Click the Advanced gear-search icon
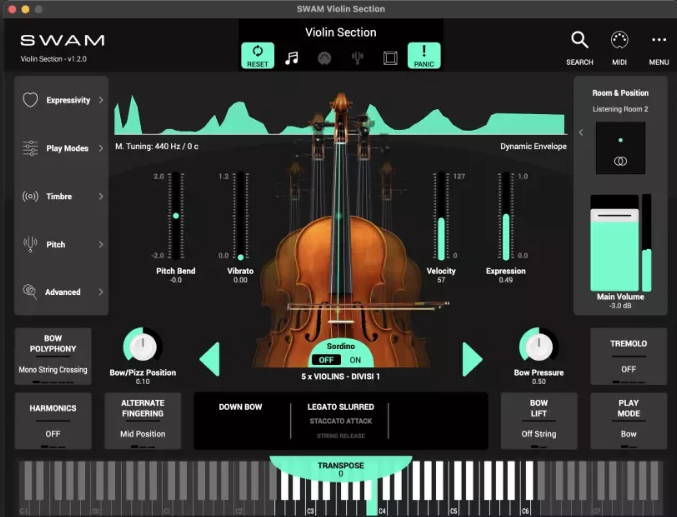The width and height of the screenshot is (677, 517). [x=30, y=292]
